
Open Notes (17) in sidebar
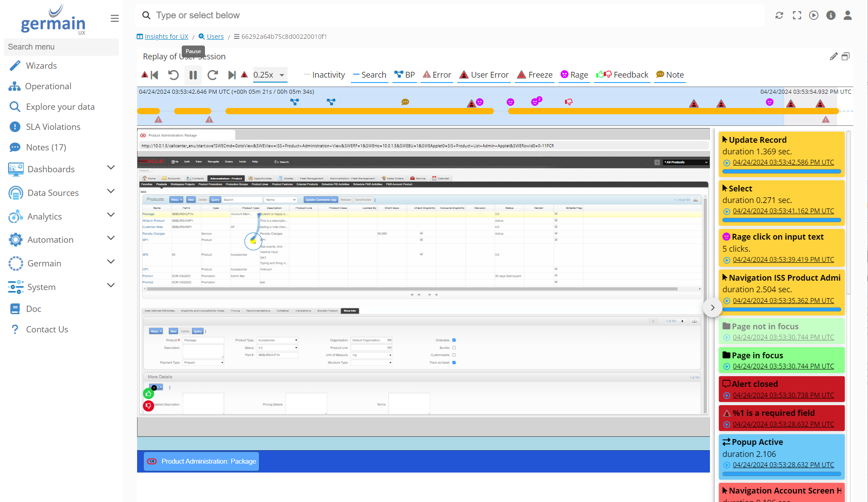coord(46,147)
